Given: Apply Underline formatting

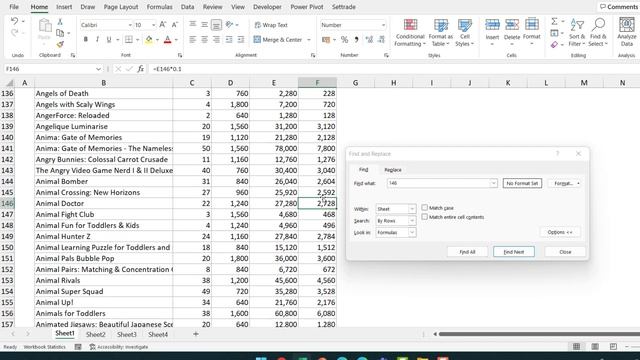Looking at the screenshot, I should [109, 40].
